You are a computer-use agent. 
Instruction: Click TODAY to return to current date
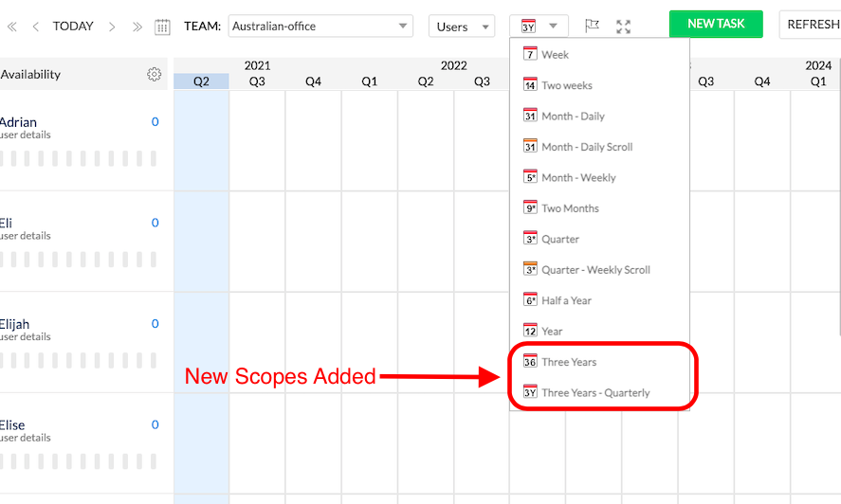coord(73,27)
